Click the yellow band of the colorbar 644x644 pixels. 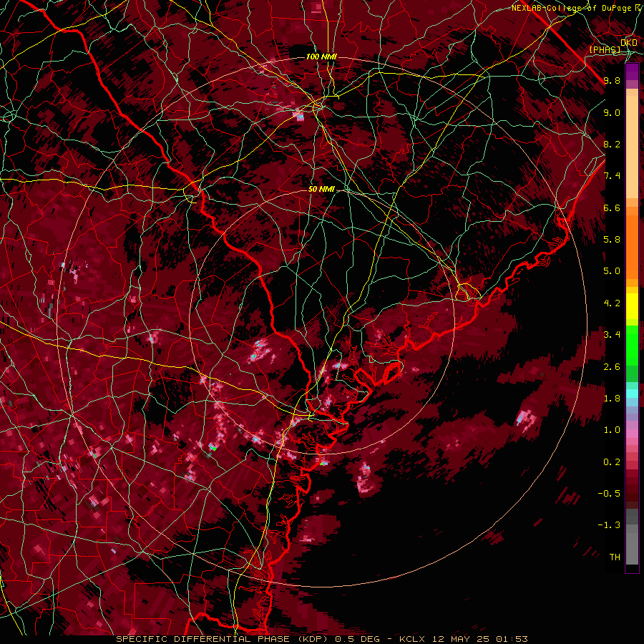point(632,306)
